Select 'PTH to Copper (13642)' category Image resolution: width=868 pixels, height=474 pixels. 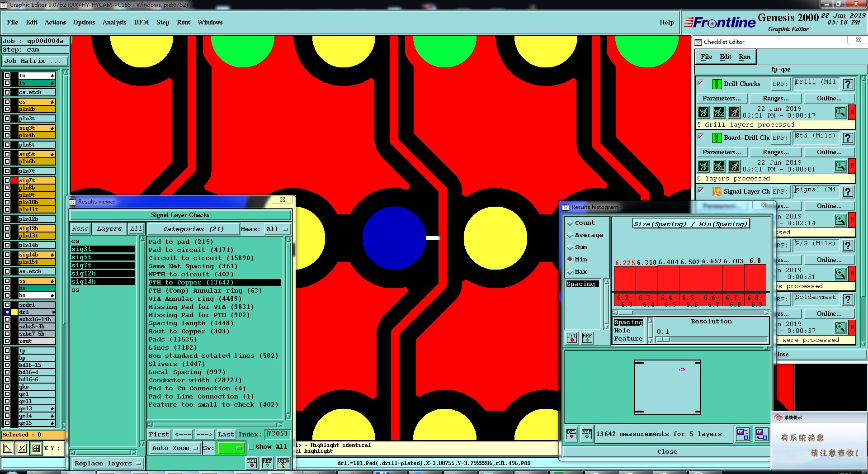coord(215,282)
